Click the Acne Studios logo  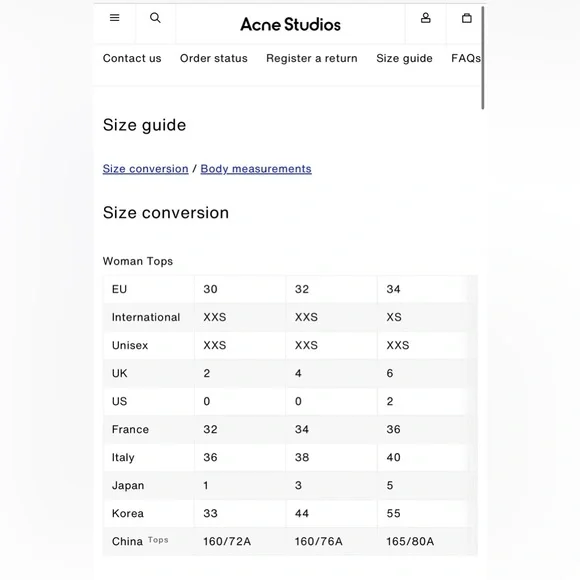(x=290, y=24)
